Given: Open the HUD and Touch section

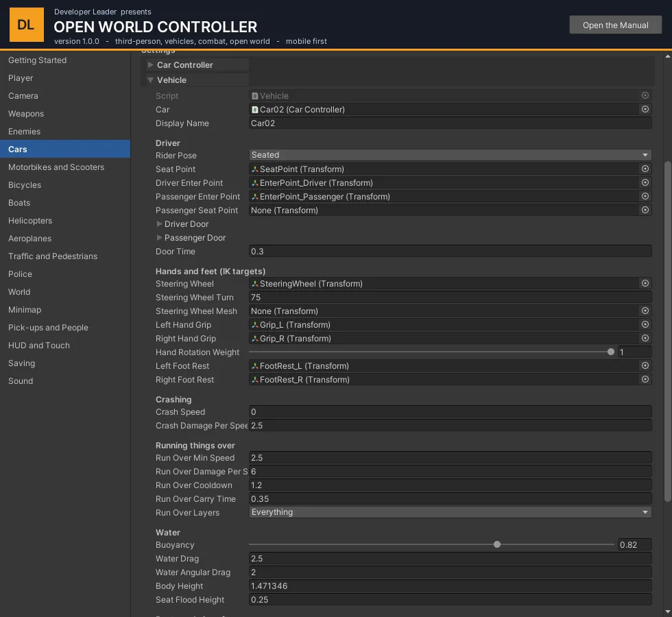Looking at the screenshot, I should coord(65,346).
